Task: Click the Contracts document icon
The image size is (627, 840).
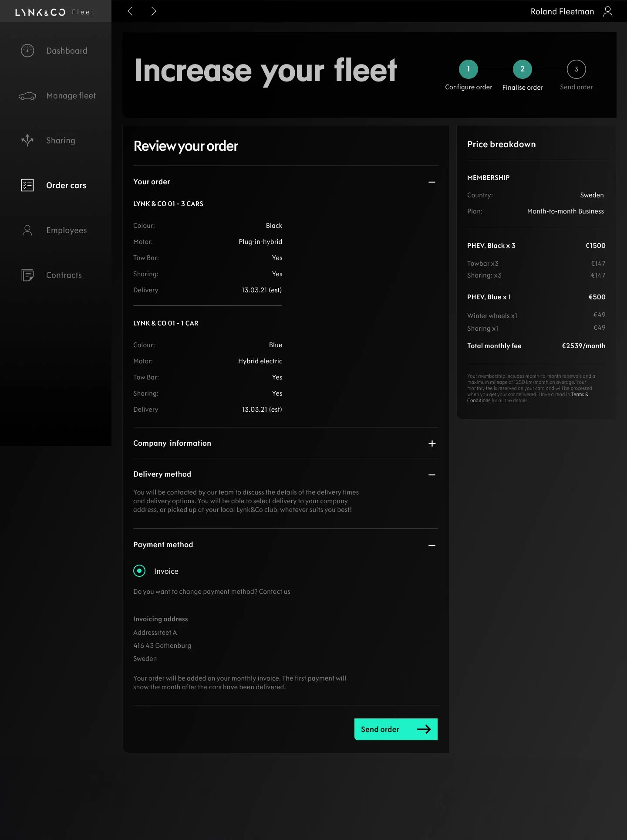Action: 27,275
